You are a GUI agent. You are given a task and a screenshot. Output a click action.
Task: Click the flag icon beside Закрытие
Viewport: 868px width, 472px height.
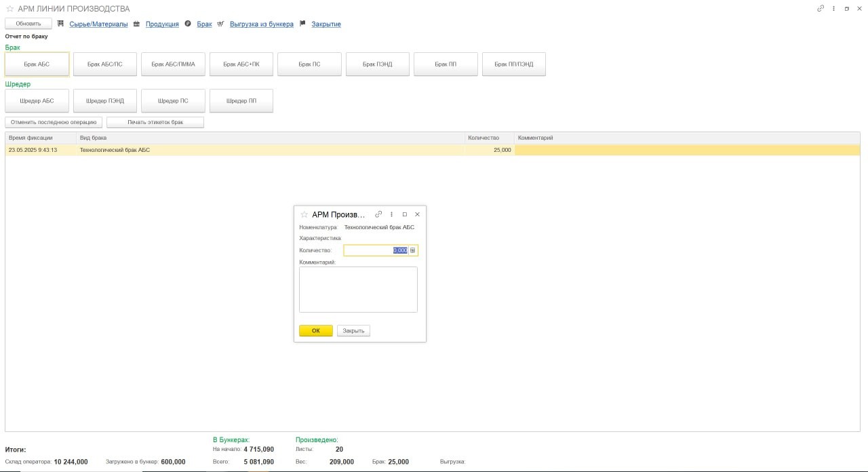302,24
